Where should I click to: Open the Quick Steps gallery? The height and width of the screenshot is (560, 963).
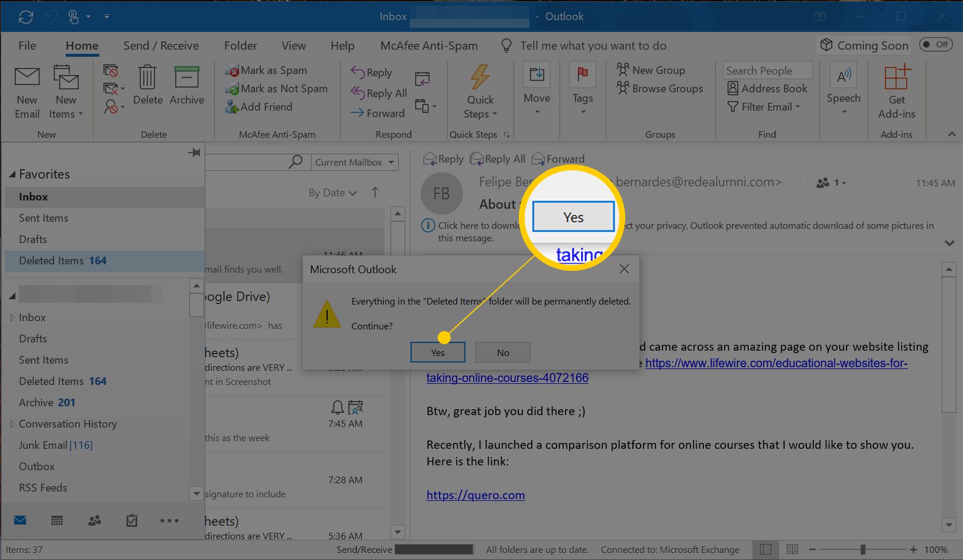point(480,92)
